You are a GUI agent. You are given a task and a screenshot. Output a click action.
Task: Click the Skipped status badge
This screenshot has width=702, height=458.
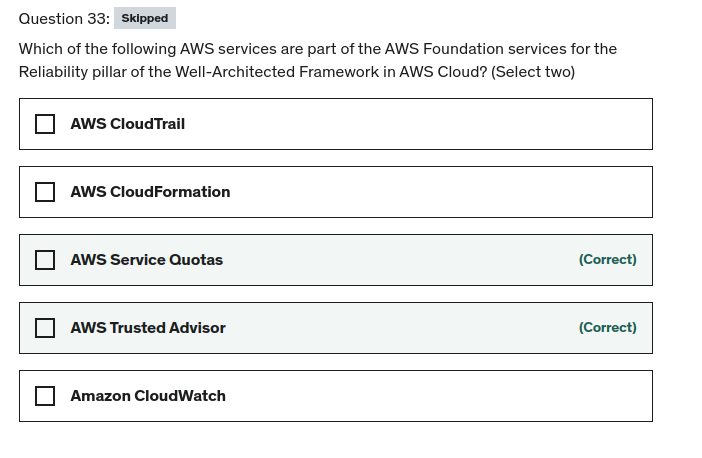145,18
